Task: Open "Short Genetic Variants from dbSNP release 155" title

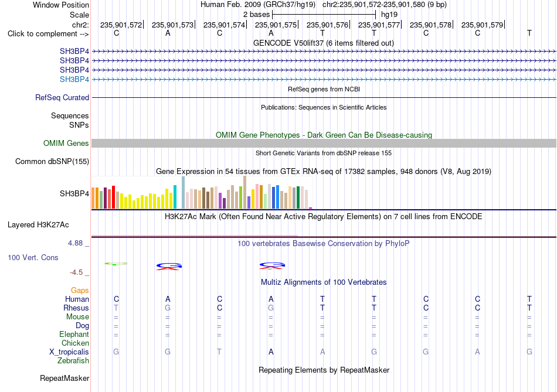Action: click(x=324, y=153)
